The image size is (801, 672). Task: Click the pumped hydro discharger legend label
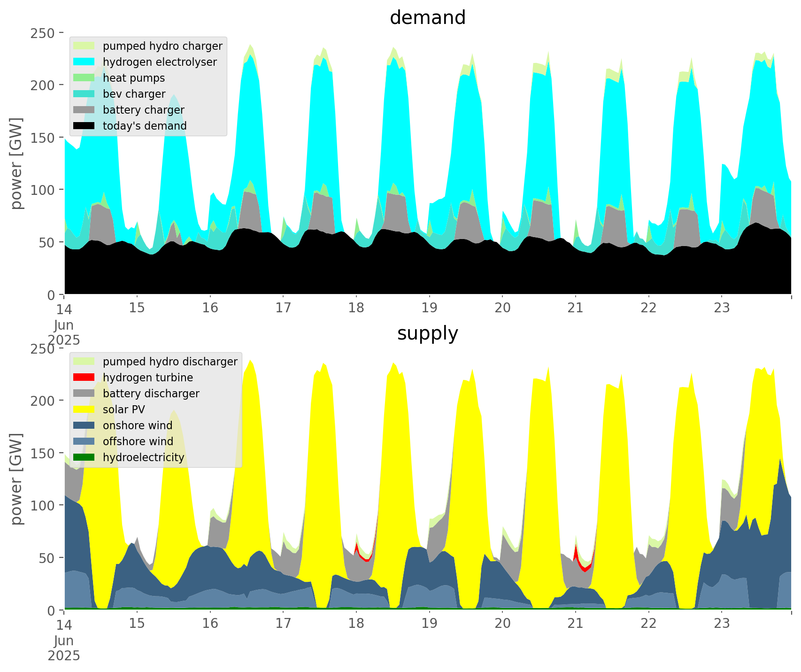coord(170,362)
